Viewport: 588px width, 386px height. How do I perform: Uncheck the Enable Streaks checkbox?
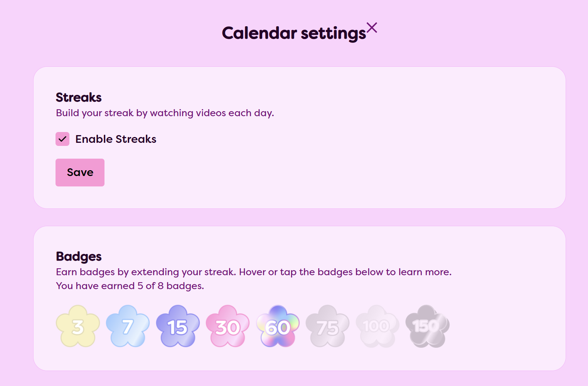62,139
